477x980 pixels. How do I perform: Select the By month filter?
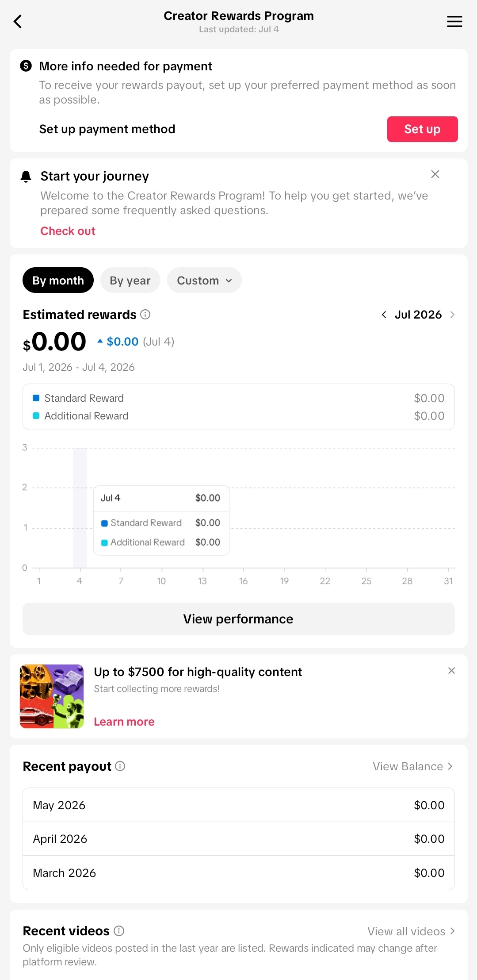point(58,280)
